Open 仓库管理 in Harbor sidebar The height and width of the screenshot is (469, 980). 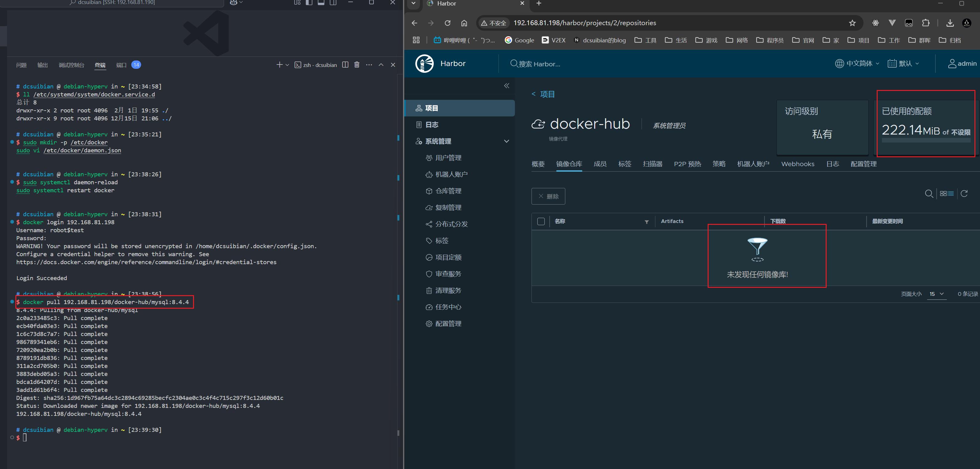point(444,191)
